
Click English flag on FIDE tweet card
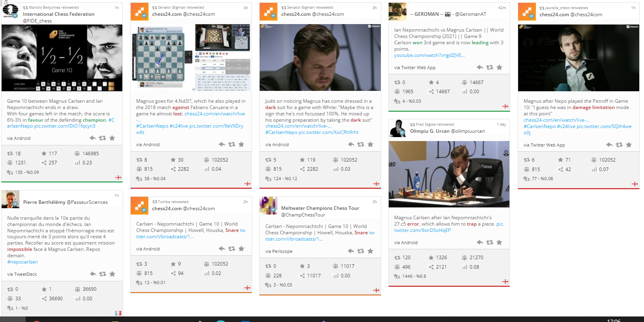(118, 177)
